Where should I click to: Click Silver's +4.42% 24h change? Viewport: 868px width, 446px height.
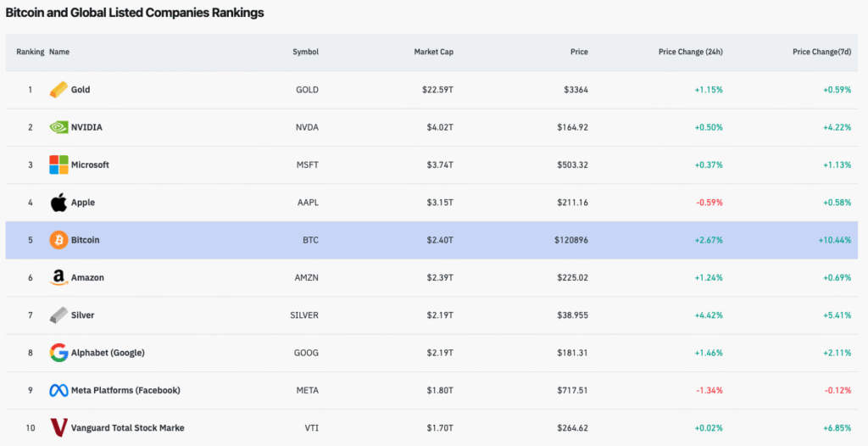pyautogui.click(x=709, y=315)
